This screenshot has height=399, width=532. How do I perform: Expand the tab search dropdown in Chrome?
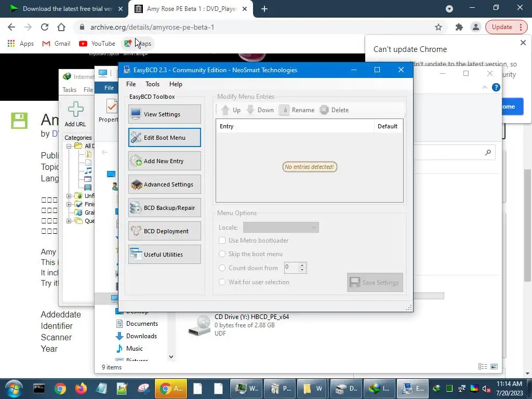coord(449,9)
